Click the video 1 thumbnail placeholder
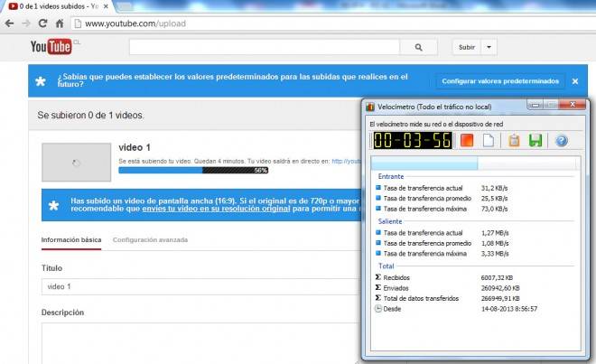This screenshot has width=596, height=364. click(x=77, y=163)
